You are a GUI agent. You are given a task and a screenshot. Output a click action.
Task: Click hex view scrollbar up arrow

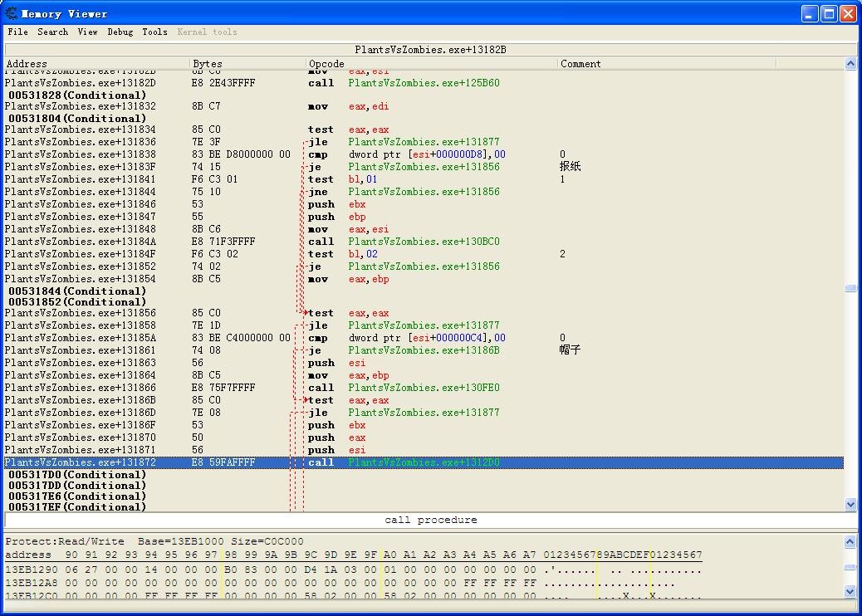click(850, 542)
